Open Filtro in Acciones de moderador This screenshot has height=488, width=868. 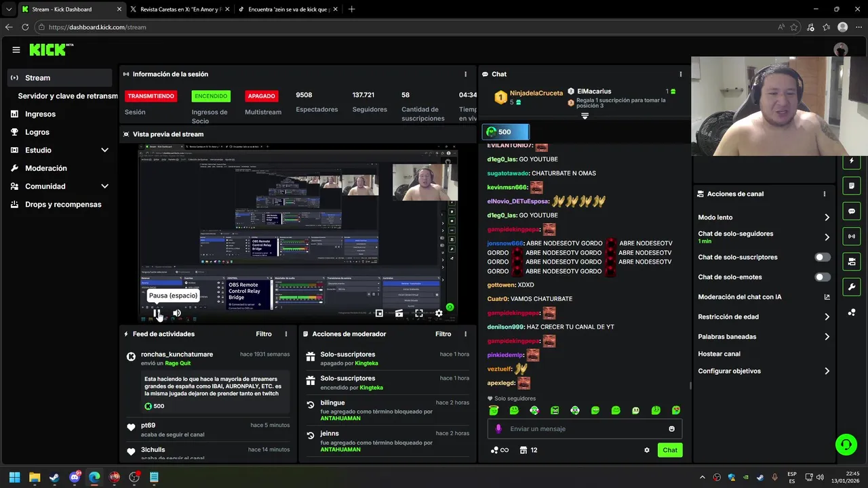point(443,334)
